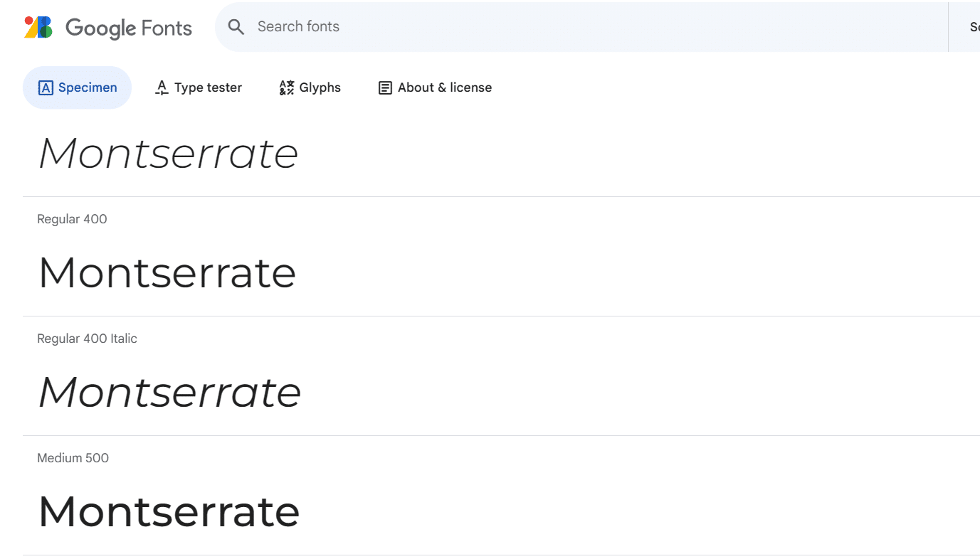Click the topmost light italic Montserrate preview
This screenshot has width=980, height=559.
pos(168,154)
